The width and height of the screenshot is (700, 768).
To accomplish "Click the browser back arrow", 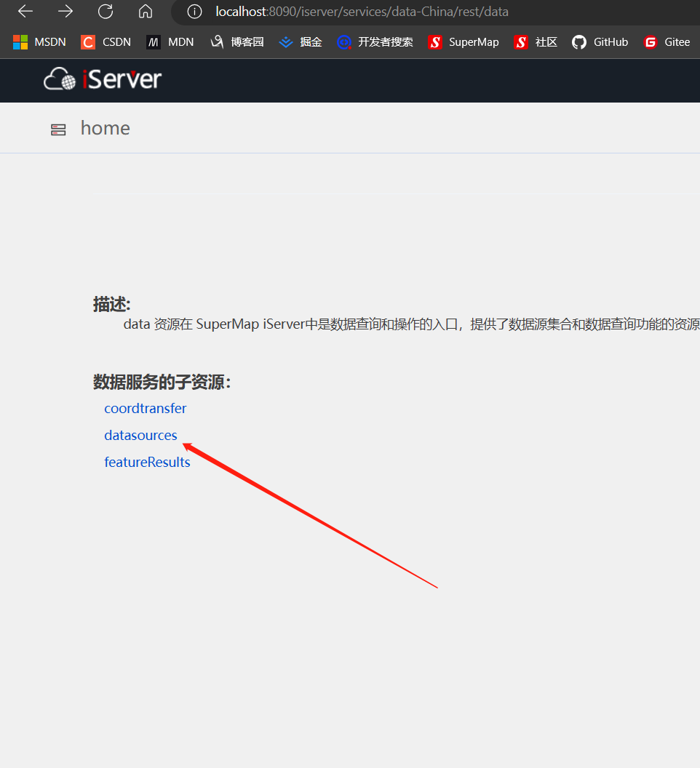I will (x=25, y=11).
